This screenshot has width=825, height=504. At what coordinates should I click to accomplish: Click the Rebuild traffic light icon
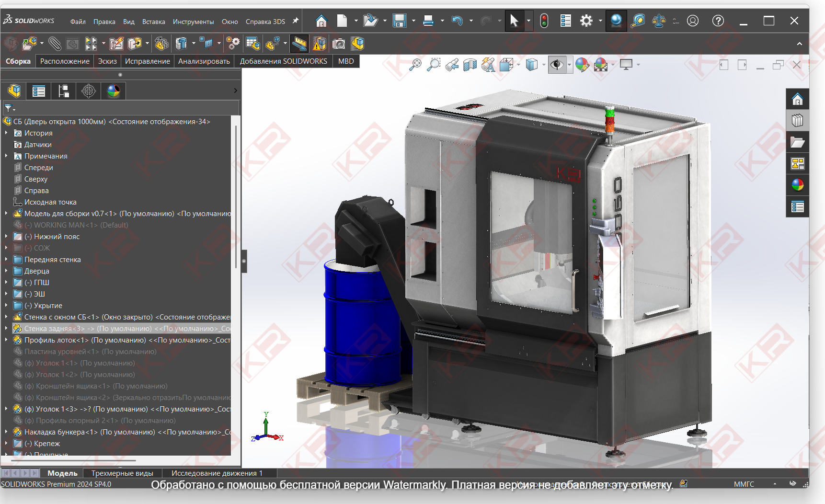[x=544, y=21]
